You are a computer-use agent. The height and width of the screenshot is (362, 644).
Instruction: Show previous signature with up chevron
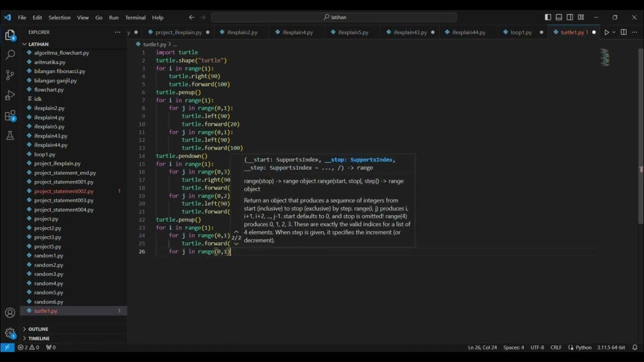click(236, 232)
